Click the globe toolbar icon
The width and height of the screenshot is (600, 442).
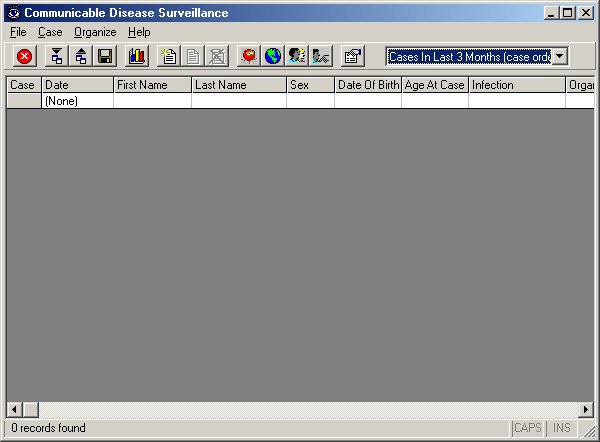point(273,57)
